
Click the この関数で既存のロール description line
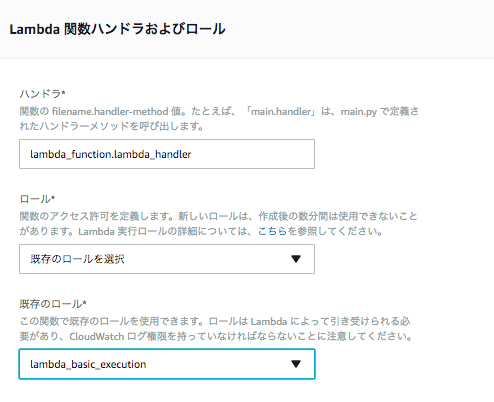(x=215, y=321)
